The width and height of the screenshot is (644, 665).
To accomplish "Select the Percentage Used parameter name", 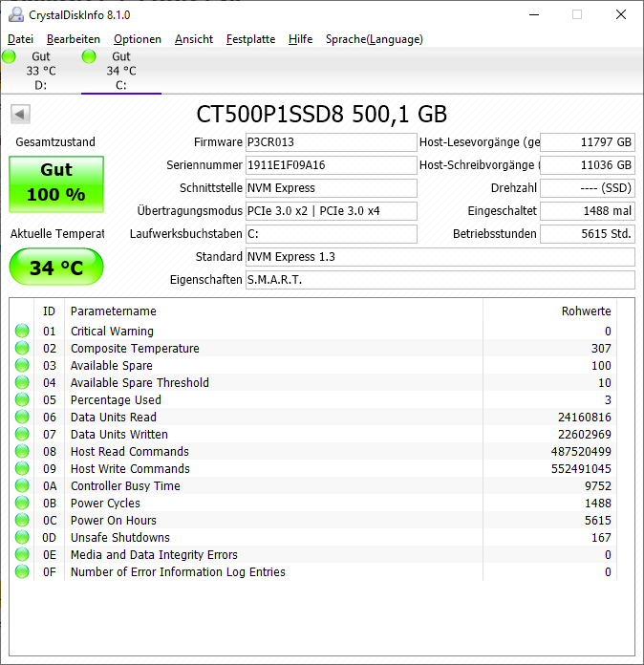I will tap(116, 399).
